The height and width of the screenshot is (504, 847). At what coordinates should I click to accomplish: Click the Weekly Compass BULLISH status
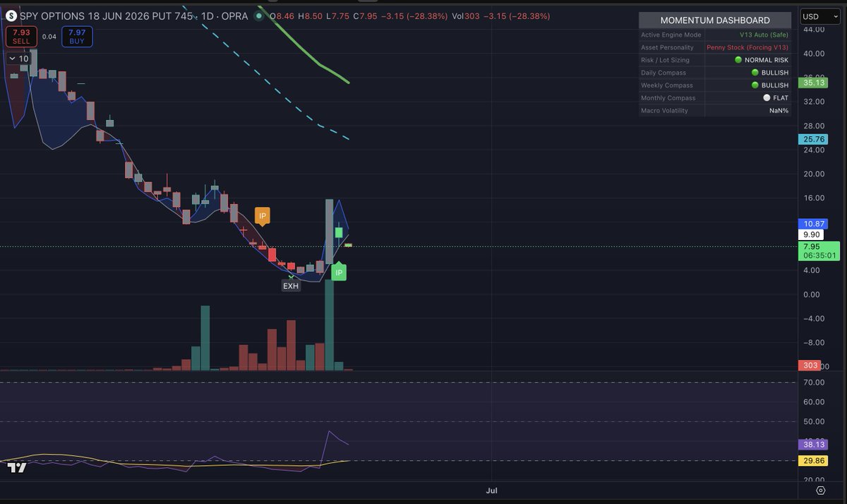(769, 85)
